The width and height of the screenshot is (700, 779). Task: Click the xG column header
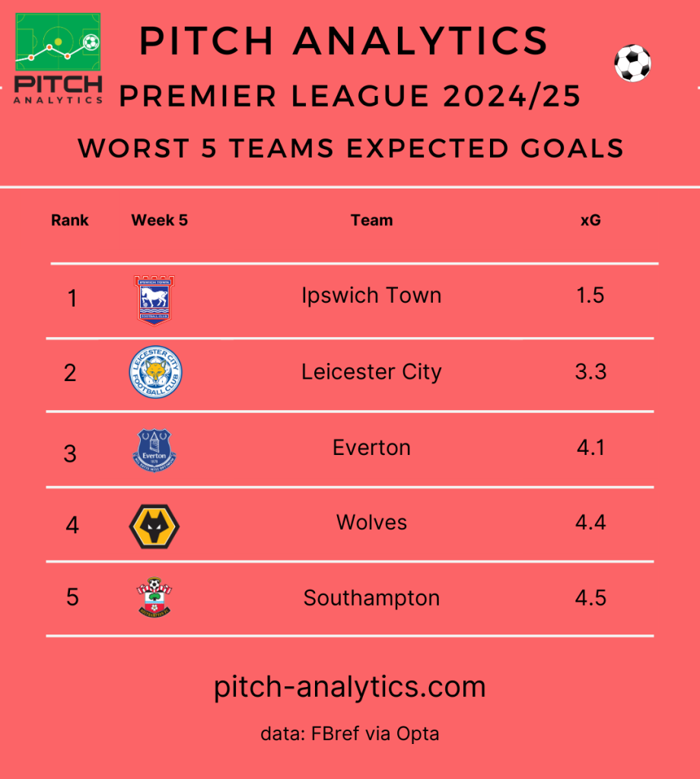click(x=590, y=220)
